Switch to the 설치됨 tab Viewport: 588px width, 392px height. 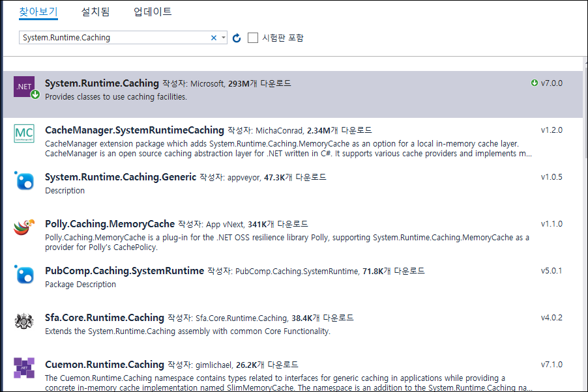(x=95, y=12)
